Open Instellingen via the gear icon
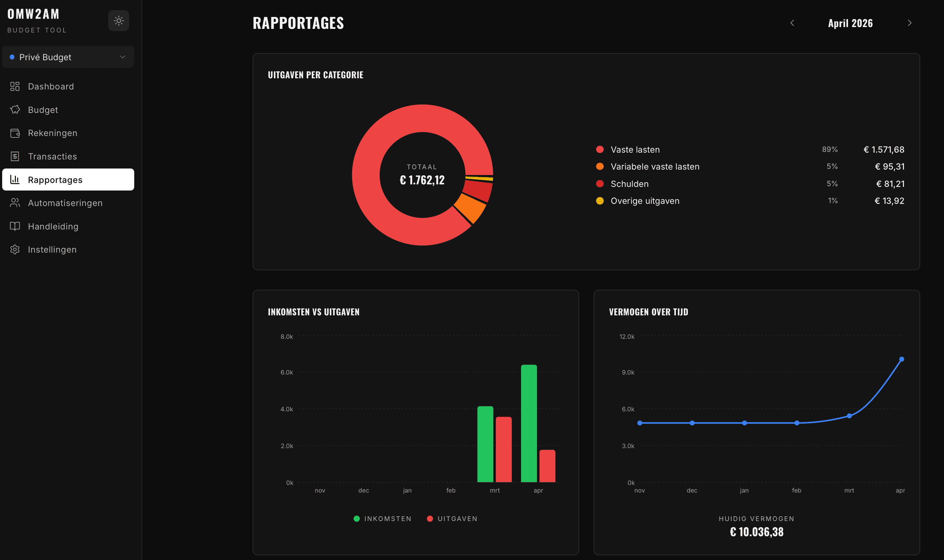944x560 pixels. click(x=15, y=249)
